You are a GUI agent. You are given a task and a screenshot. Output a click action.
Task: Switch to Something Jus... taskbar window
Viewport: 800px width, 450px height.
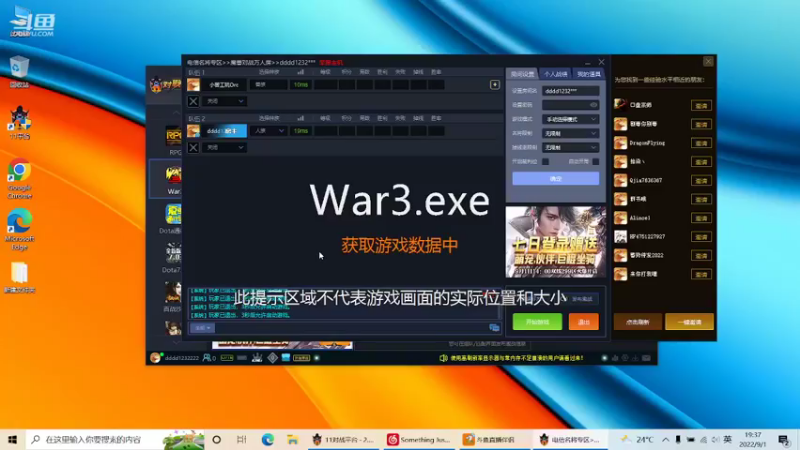click(x=418, y=439)
